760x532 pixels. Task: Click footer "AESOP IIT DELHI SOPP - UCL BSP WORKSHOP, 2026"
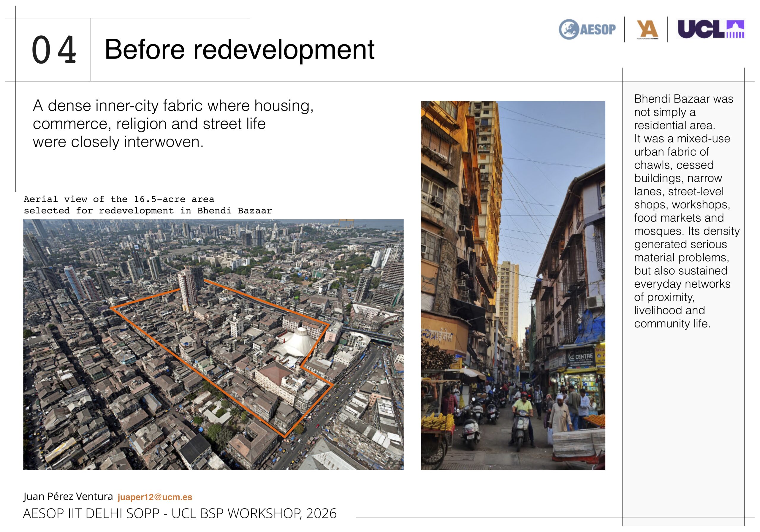[x=180, y=514]
